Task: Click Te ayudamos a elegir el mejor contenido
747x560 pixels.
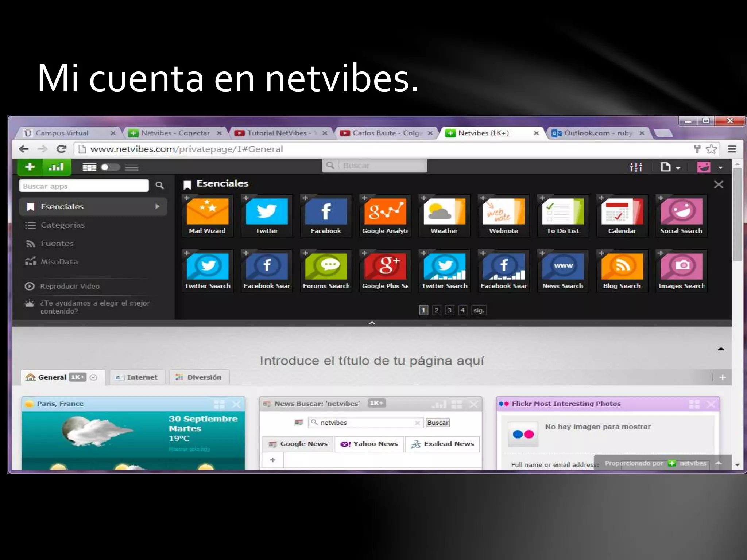Action: pyautogui.click(x=95, y=307)
